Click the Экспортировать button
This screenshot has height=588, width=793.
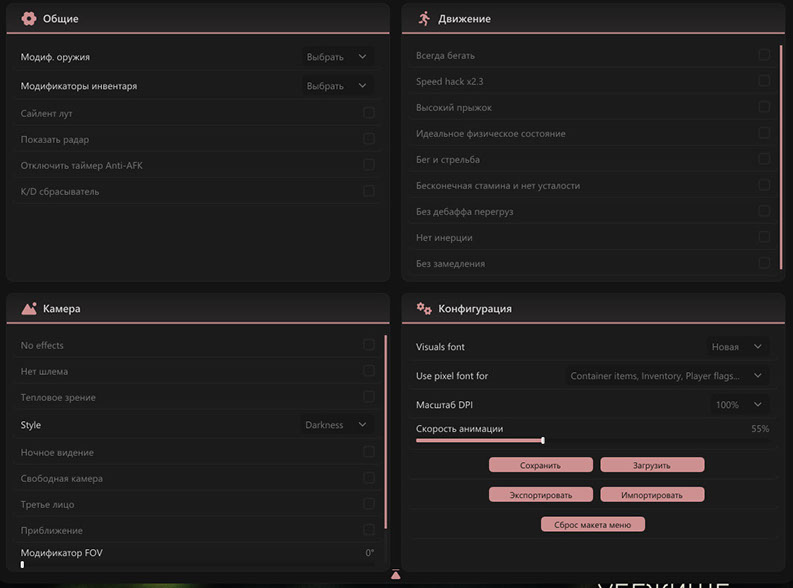(x=540, y=495)
